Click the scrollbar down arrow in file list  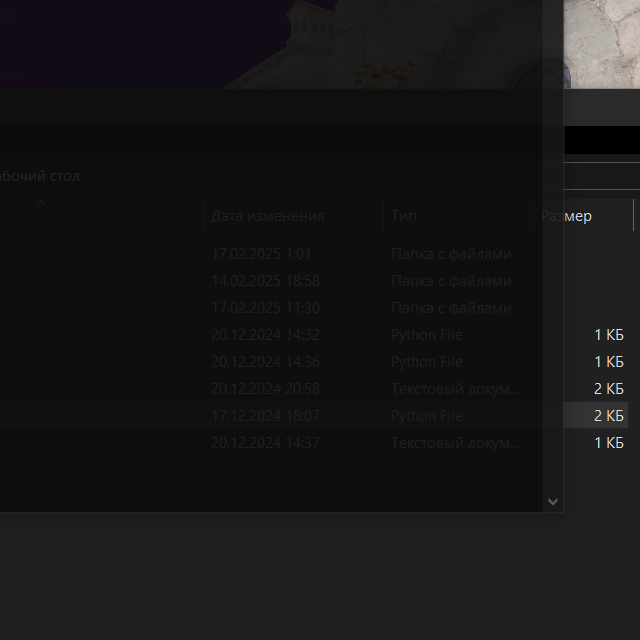point(552,501)
